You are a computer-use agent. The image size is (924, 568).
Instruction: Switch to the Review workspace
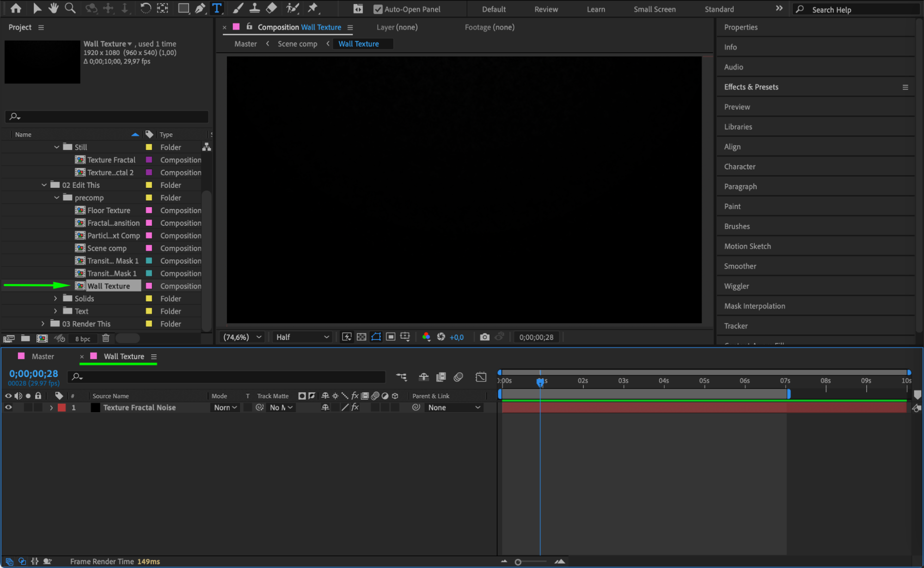coord(546,9)
